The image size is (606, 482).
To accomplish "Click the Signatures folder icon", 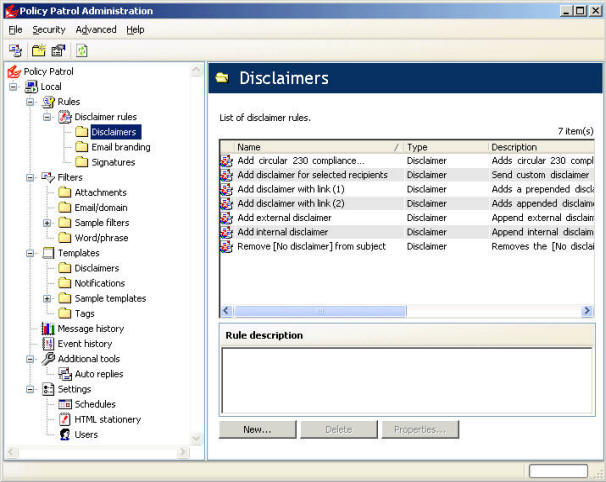I will (82, 162).
